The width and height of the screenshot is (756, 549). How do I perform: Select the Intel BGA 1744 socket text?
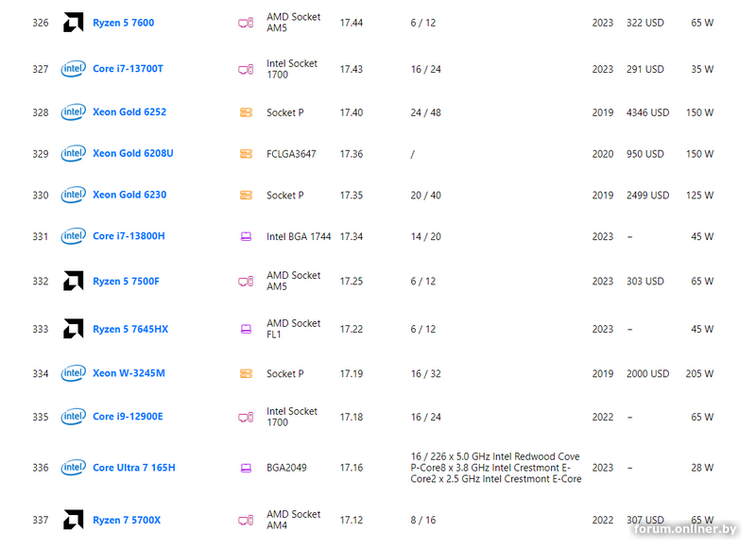(x=299, y=236)
